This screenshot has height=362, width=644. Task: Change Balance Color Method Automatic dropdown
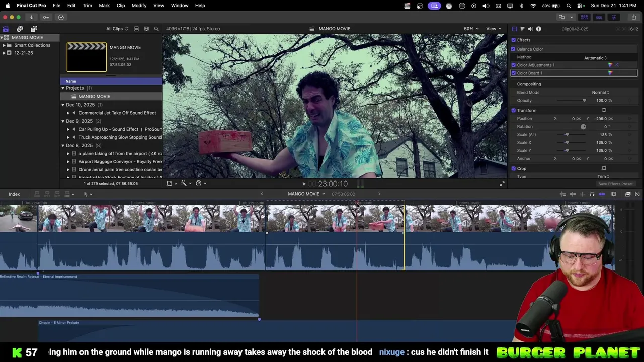click(595, 58)
